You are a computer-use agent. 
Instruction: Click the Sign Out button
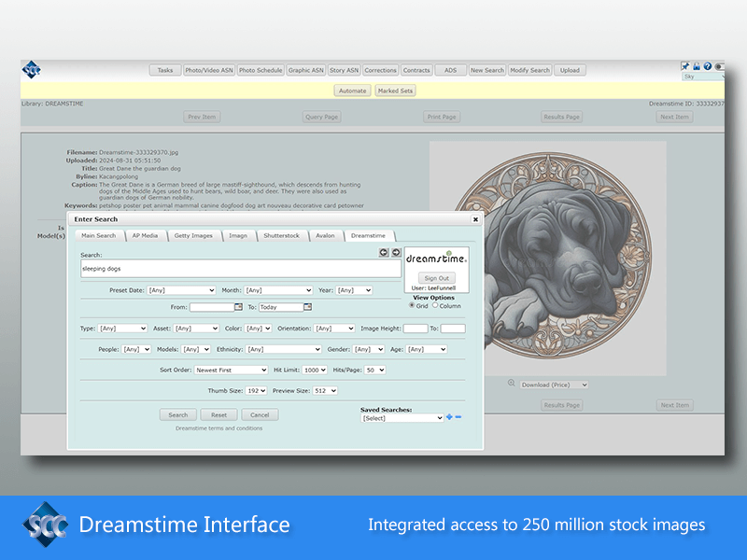[437, 278]
